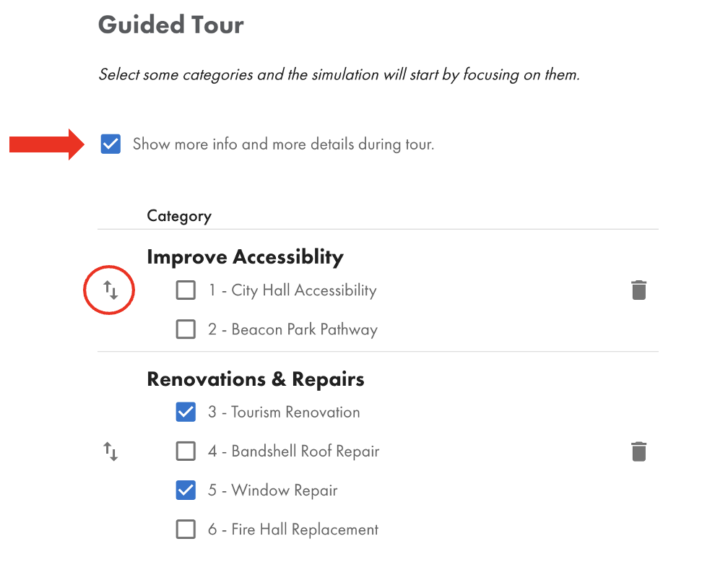Click the Category column header

click(179, 216)
